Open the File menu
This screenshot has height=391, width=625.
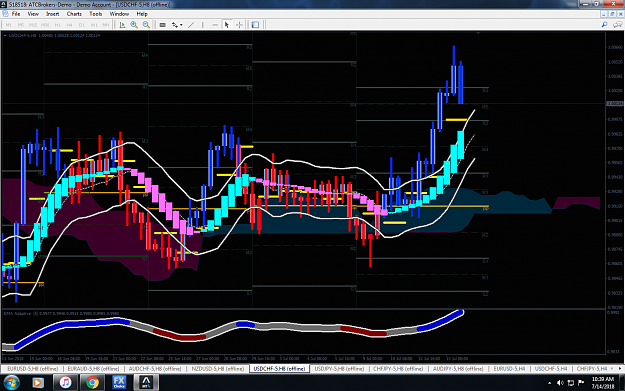(x=16, y=14)
